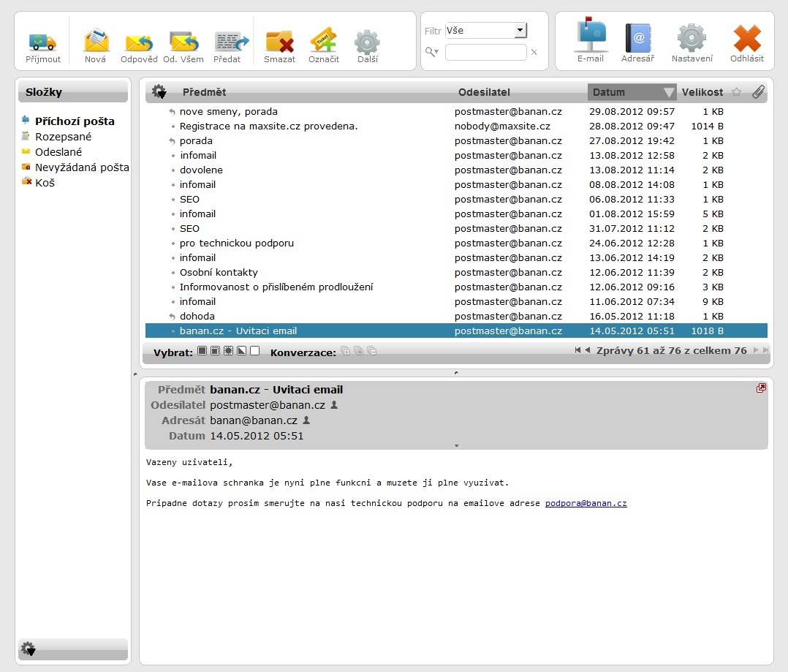Delete the message with Smazat
Screen dimensions: 788x672
pyautogui.click(x=279, y=43)
